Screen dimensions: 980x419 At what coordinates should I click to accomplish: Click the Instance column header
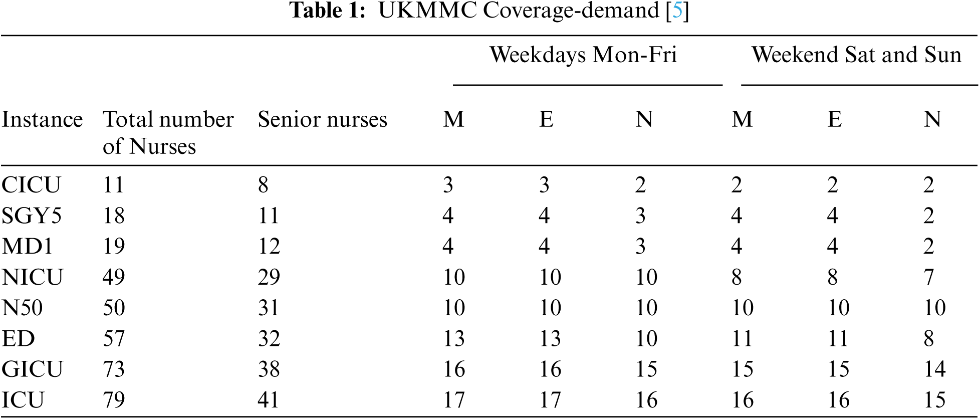point(42,120)
